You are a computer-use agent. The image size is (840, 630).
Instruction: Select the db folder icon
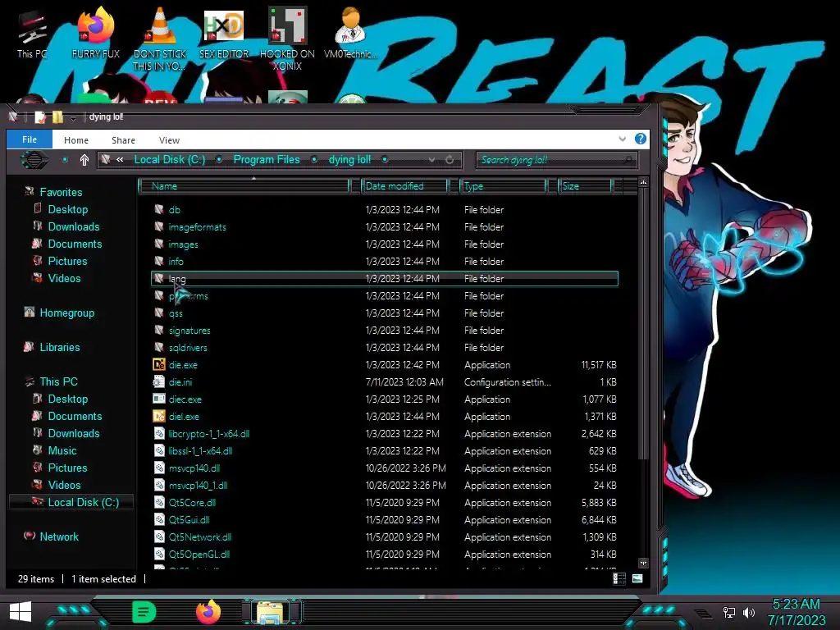pos(159,209)
